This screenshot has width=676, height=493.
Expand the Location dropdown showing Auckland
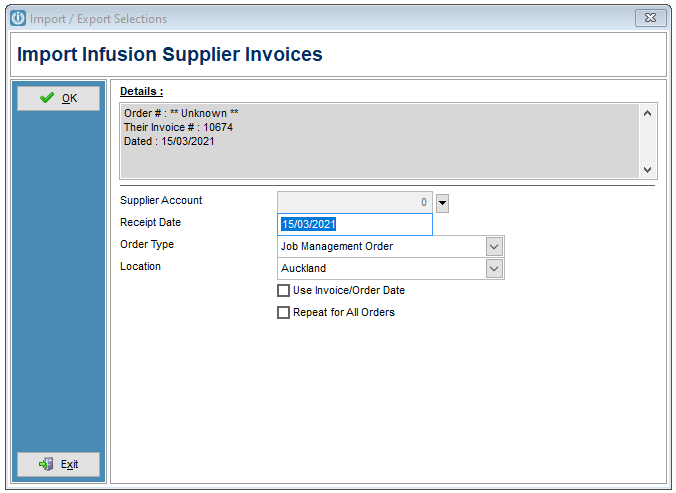pos(494,268)
